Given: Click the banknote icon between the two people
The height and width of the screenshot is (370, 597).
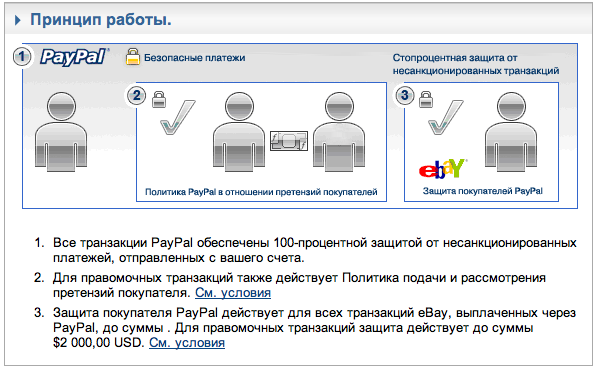Looking at the screenshot, I should tap(289, 141).
